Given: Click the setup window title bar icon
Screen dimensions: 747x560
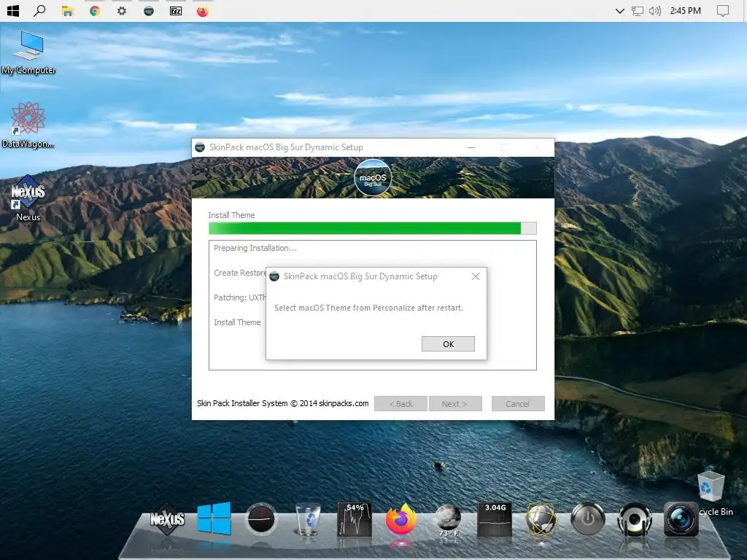Looking at the screenshot, I should 200,147.
